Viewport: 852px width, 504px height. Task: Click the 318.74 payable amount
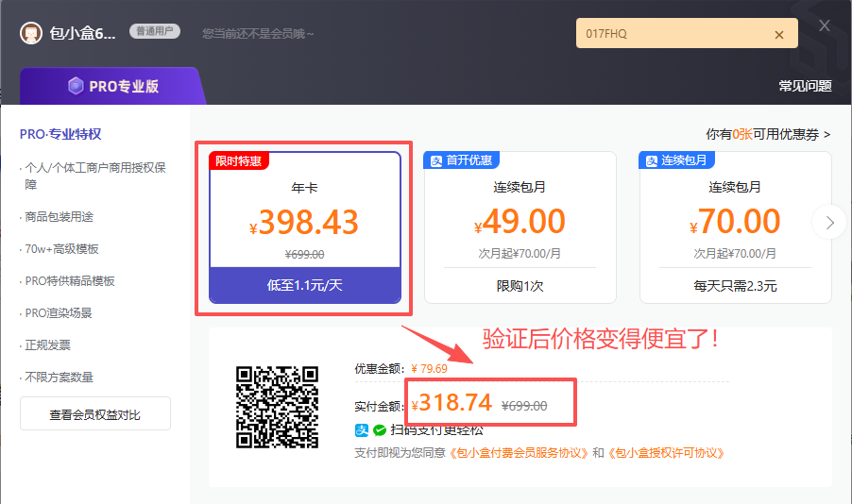point(452,403)
